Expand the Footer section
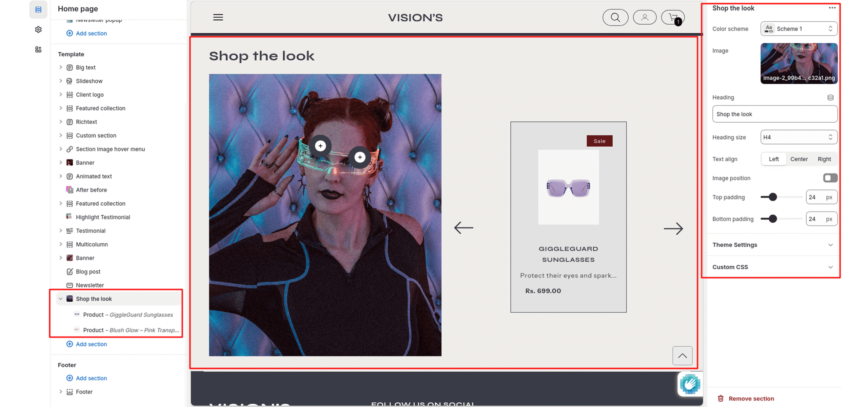Screen dimensions: 868x407 coord(60,391)
